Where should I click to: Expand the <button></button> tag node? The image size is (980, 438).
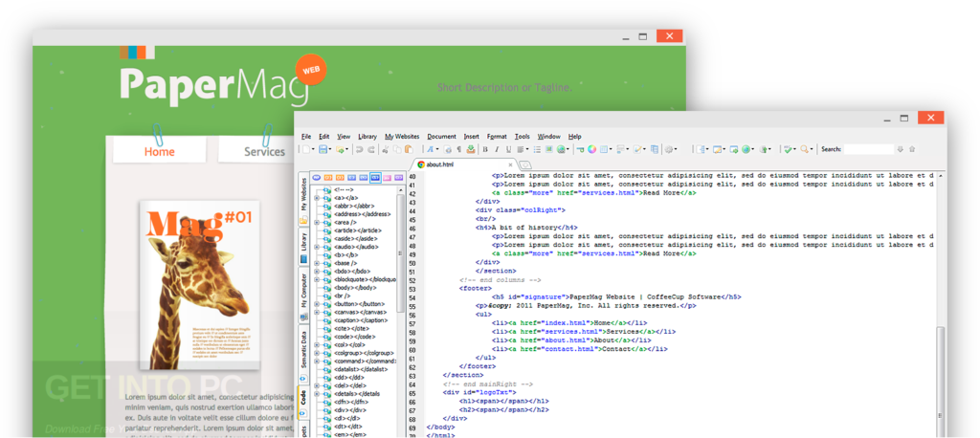point(317,304)
